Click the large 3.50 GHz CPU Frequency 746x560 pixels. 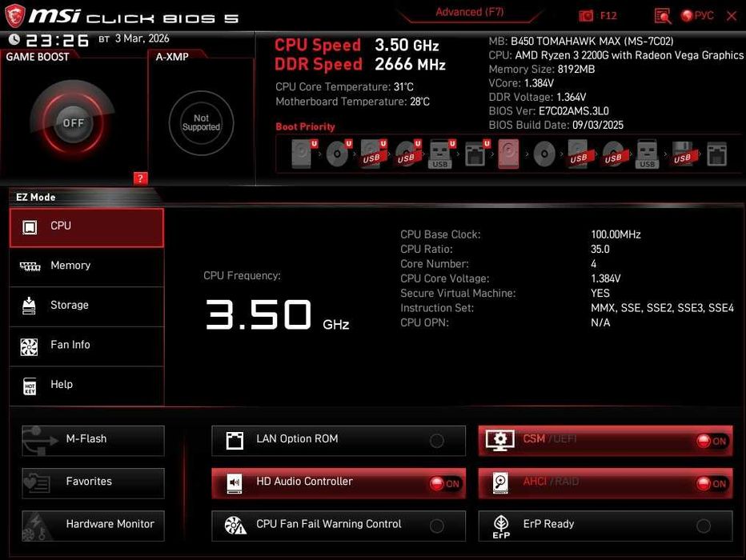point(278,314)
